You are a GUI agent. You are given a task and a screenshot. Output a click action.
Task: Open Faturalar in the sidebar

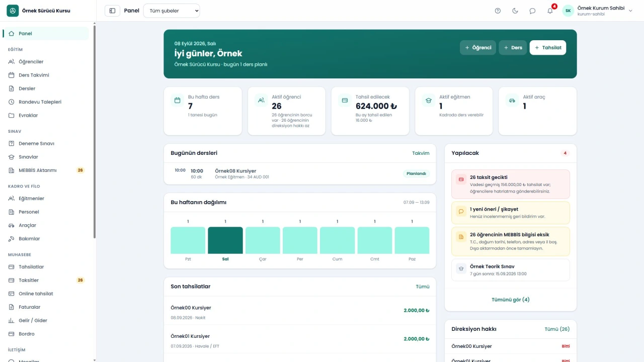[x=46, y=307]
